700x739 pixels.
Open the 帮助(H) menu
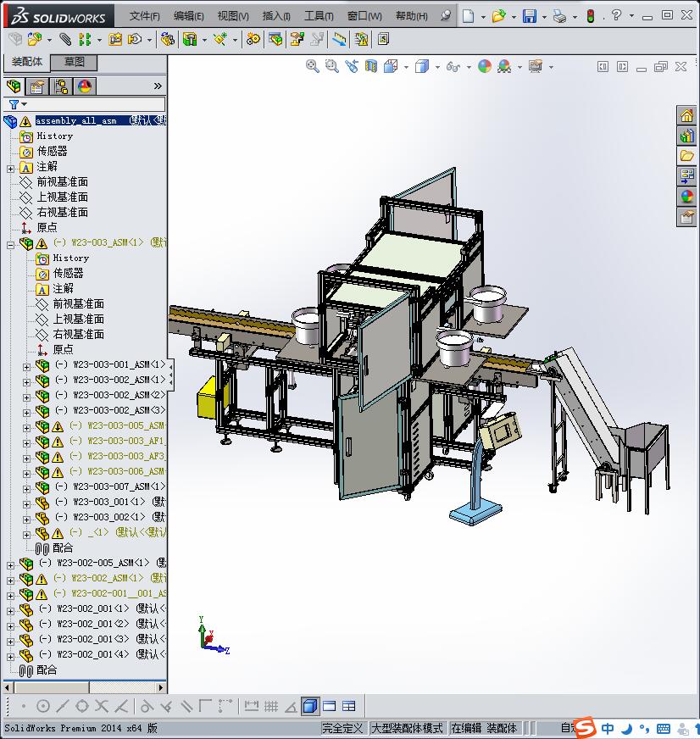click(x=412, y=16)
